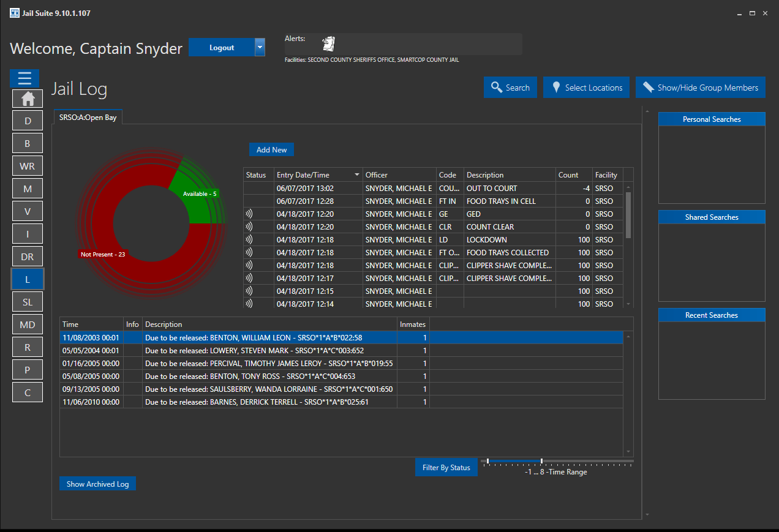The image size is (779, 532).
Task: Click the status signal icon on LOCKDOWN row
Action: click(249, 240)
